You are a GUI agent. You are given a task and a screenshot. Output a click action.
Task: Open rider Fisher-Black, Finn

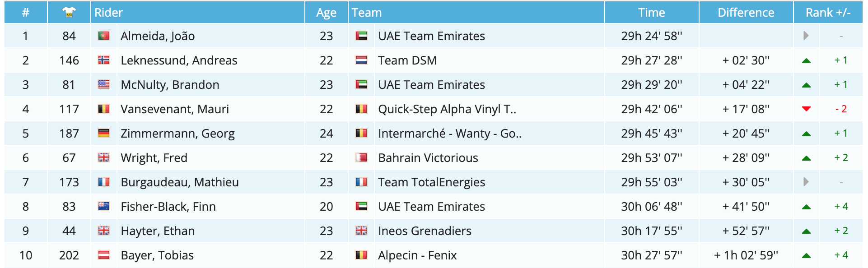pos(168,207)
